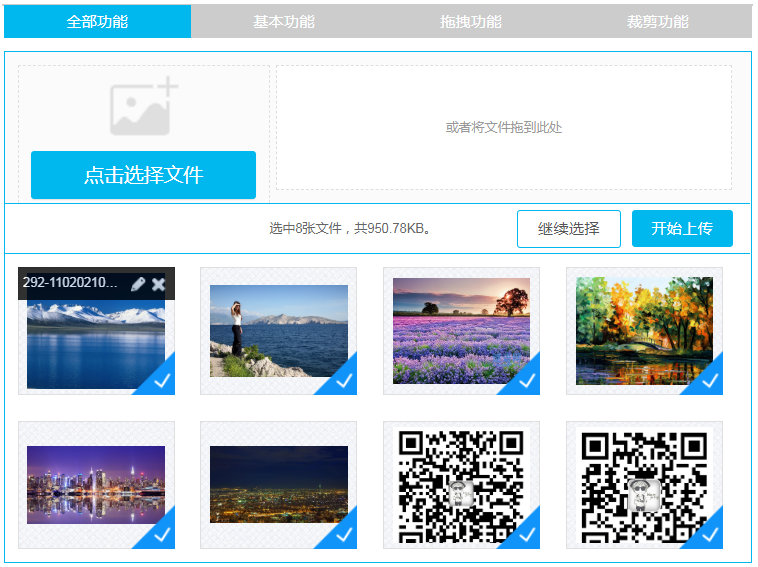Edit the 292-11020210 image with pencil icon
Screen dimensions: 758x567
click(x=138, y=284)
